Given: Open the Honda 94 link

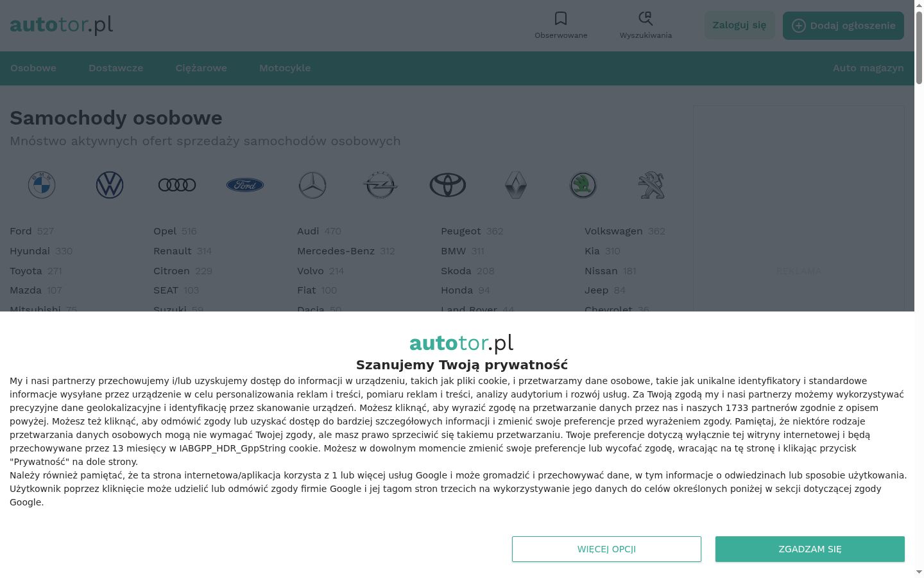Looking at the screenshot, I should coord(465,290).
